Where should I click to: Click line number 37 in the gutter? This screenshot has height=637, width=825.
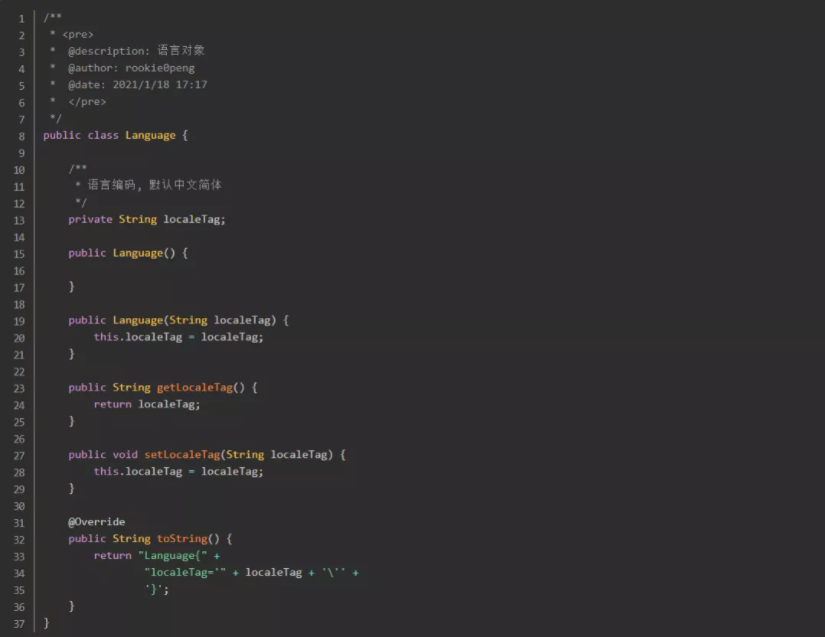(x=19, y=624)
